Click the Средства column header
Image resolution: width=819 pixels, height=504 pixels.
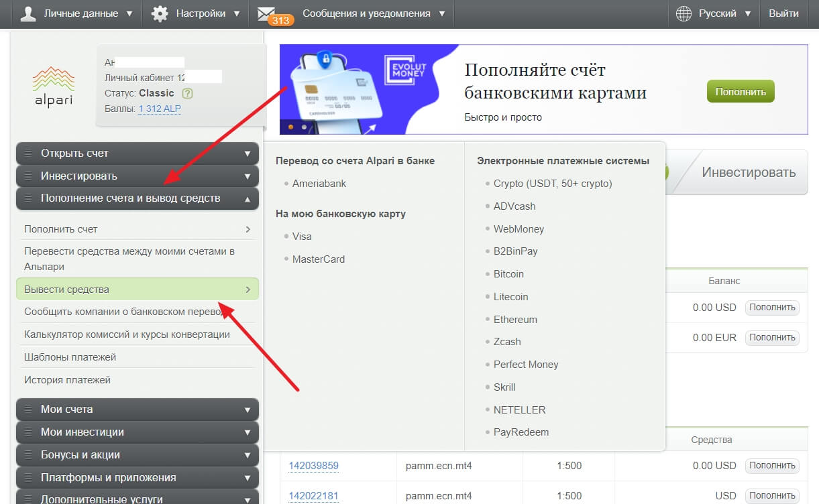tap(712, 440)
